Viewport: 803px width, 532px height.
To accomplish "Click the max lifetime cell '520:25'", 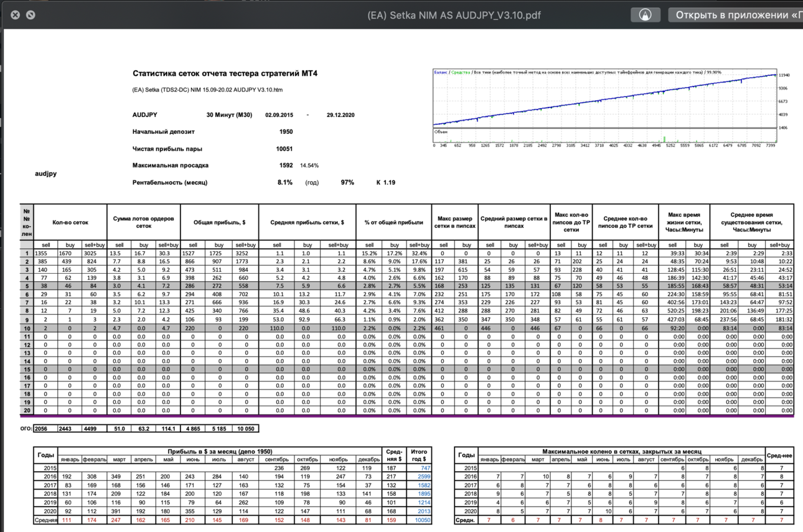I will (x=672, y=311).
